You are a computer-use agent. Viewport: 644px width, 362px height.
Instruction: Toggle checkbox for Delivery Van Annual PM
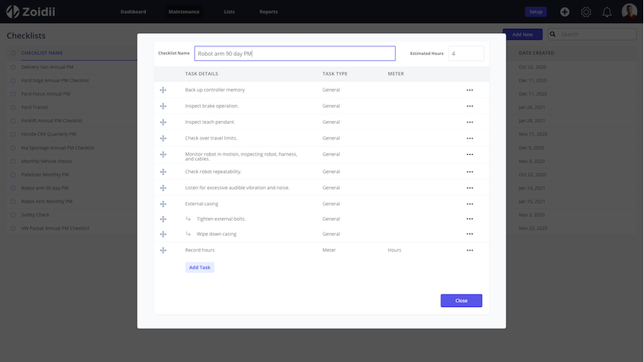[x=13, y=67]
